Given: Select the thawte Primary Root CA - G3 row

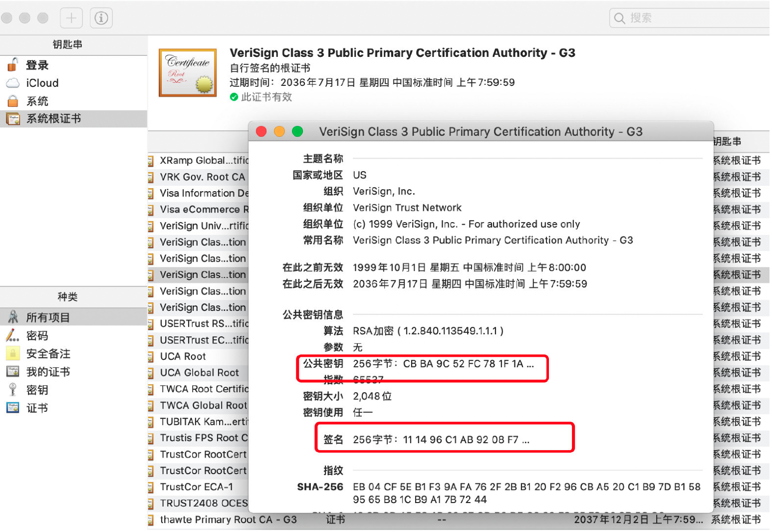Looking at the screenshot, I should 458,520.
